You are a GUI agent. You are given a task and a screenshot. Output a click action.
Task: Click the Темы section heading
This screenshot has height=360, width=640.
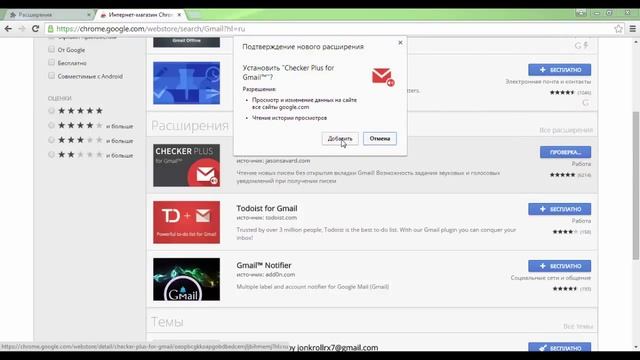point(167,322)
